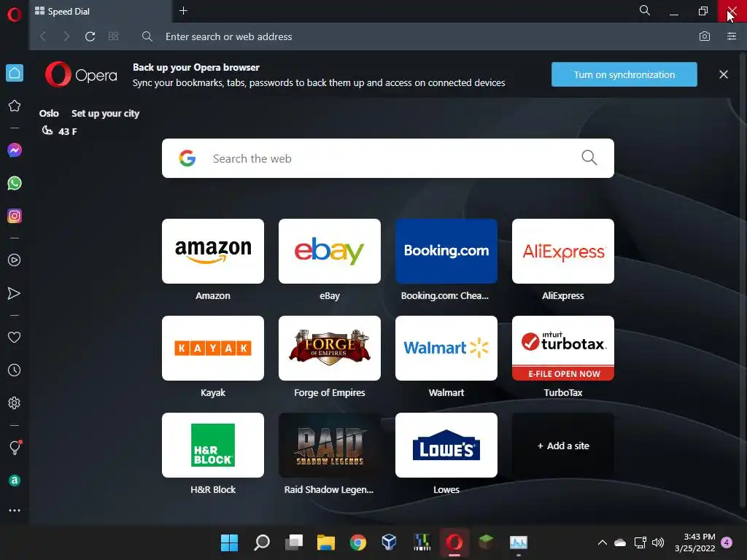747x560 pixels.
Task: Click Set up your city link
Action: pyautogui.click(x=105, y=113)
